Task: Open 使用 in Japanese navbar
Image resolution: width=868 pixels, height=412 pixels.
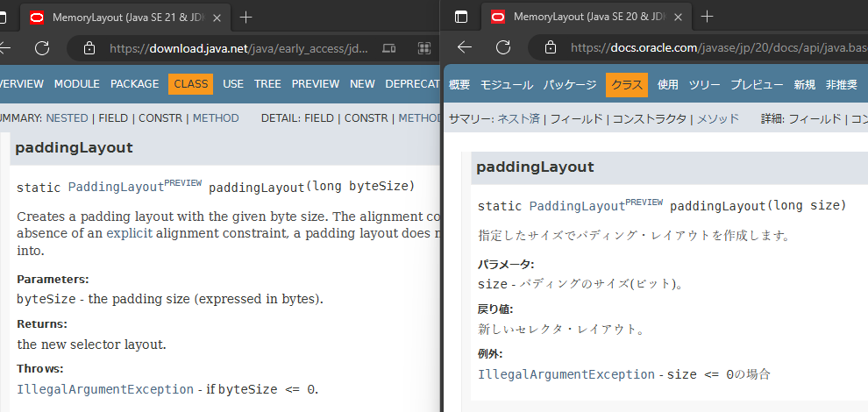Action: point(667,85)
